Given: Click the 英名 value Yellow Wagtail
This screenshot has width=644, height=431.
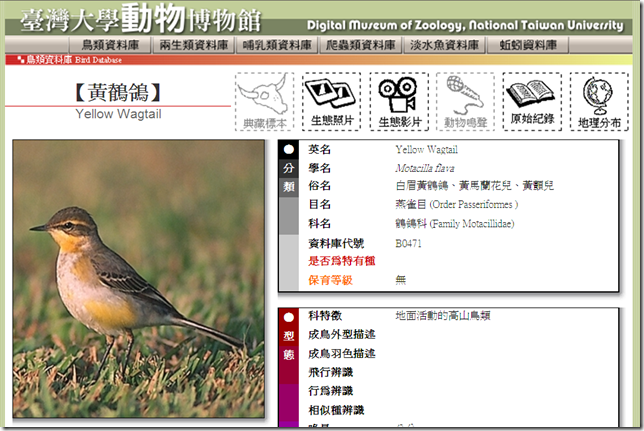Looking at the screenshot, I should 426,150.
